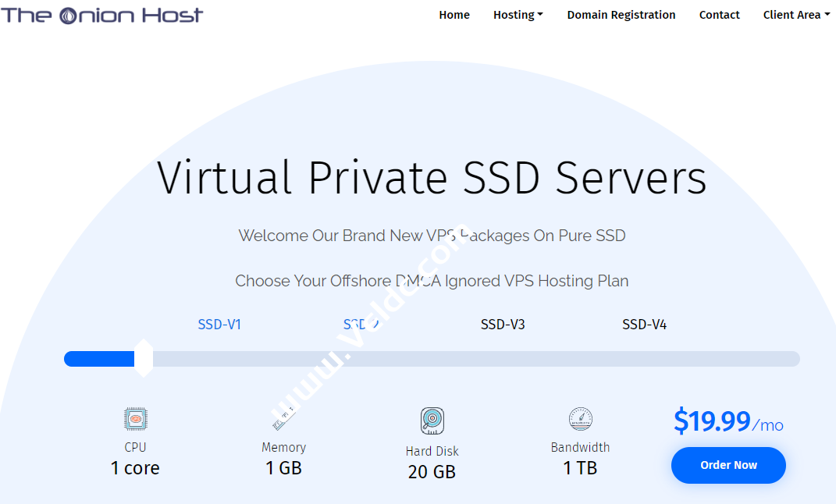This screenshot has height=504, width=836.
Task: Open the Home page
Action: (x=454, y=14)
